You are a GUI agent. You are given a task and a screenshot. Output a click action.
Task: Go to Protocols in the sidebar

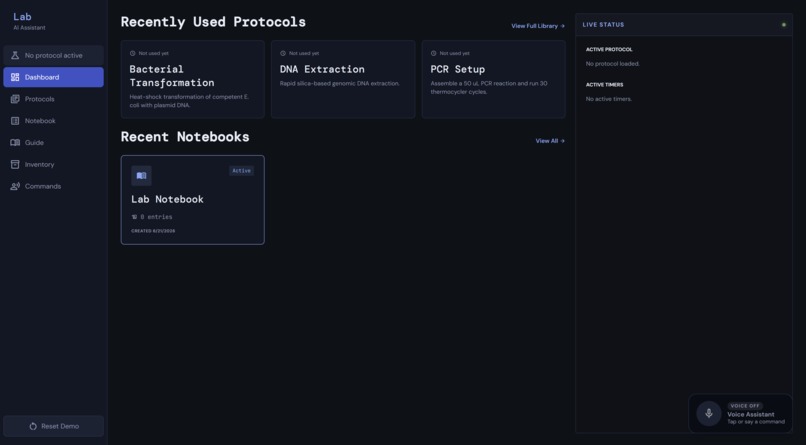[x=53, y=99]
